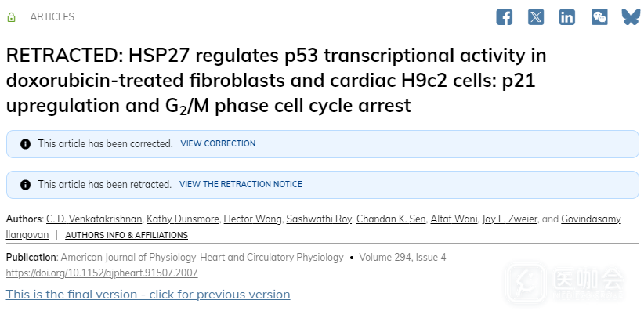Click the green open-access lock icon
Screen dimensions: 644x318
click(x=11, y=17)
